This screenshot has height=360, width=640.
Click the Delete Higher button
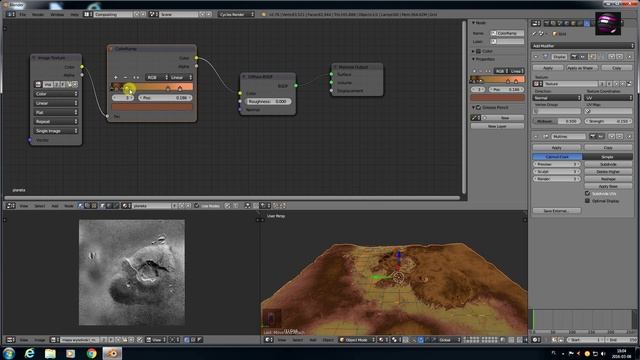click(608, 171)
